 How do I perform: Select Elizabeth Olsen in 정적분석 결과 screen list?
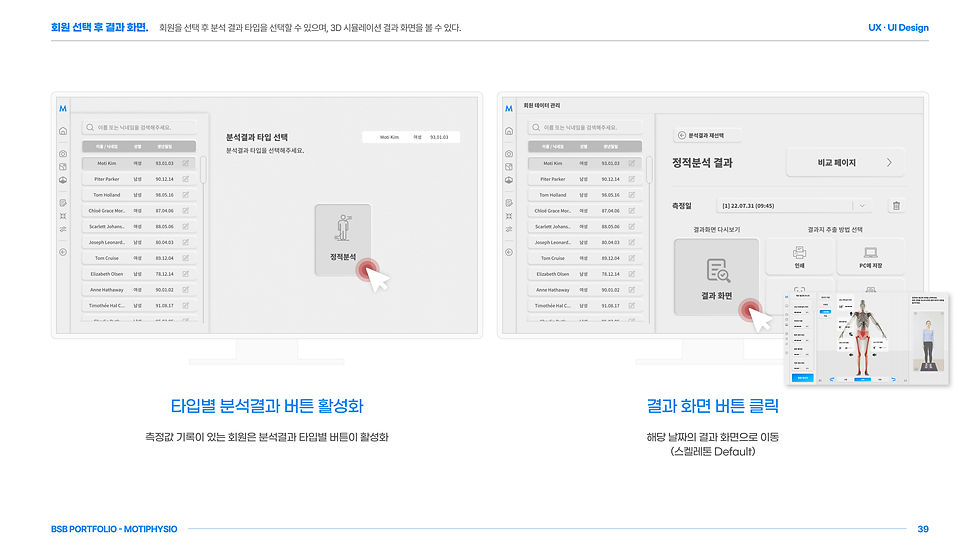click(x=584, y=274)
